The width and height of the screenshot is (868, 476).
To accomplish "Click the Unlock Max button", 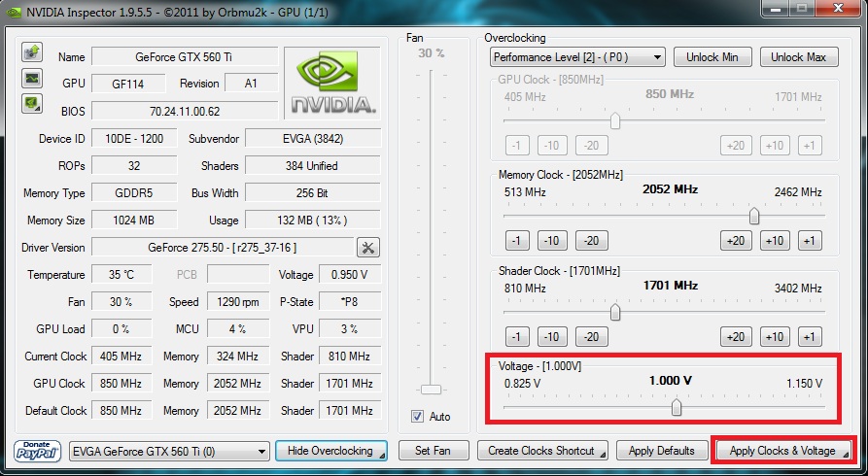I will (799, 57).
